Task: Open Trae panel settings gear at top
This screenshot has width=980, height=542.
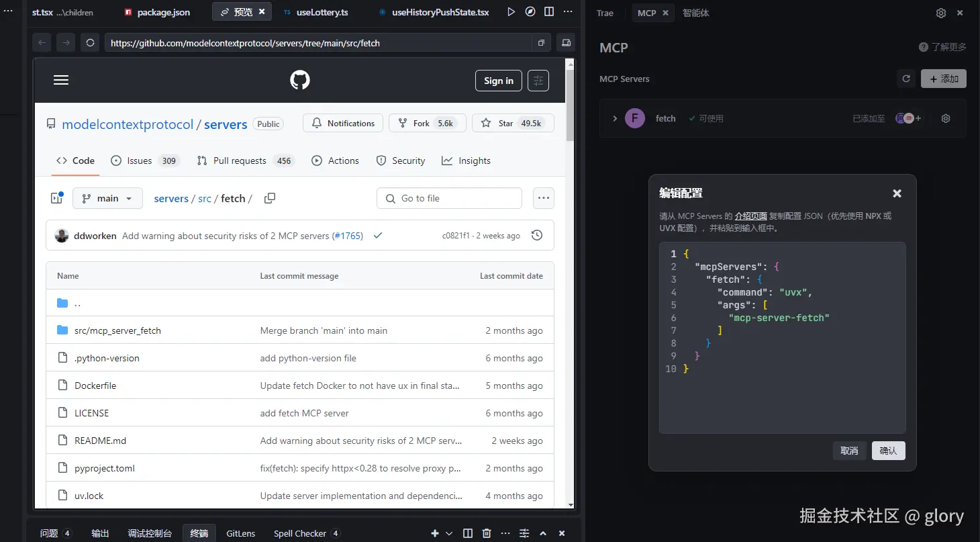Action: (x=941, y=13)
